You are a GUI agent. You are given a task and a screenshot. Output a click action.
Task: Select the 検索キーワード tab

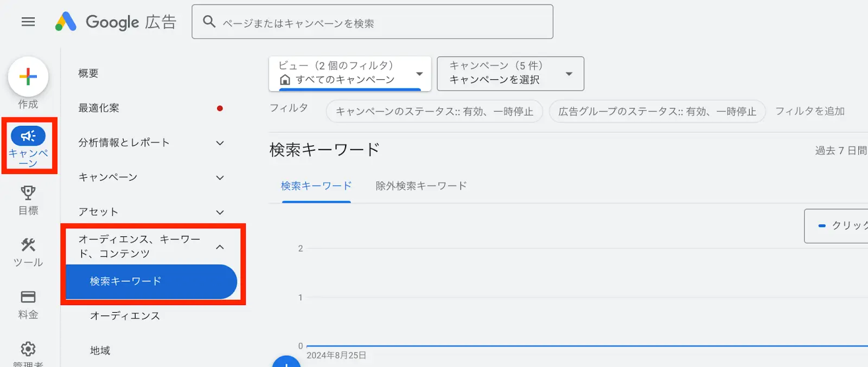coord(316,186)
